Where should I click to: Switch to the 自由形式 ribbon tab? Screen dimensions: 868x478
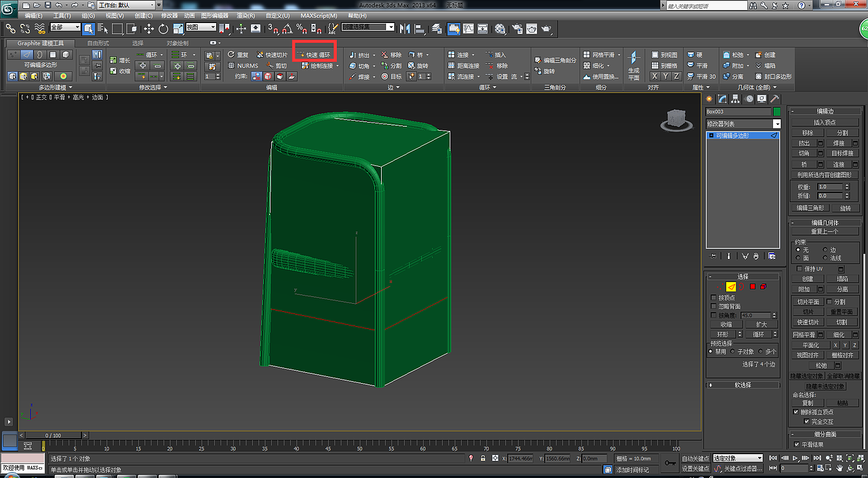98,43
